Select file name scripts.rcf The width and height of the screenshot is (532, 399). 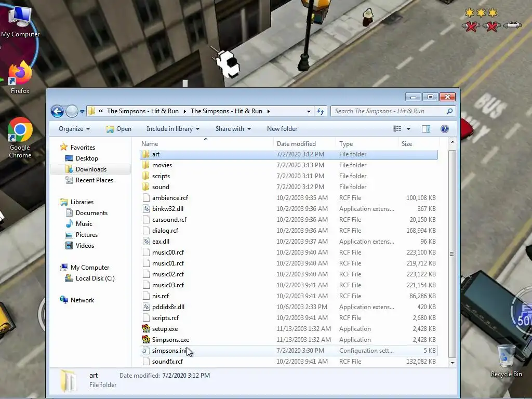pyautogui.click(x=165, y=318)
